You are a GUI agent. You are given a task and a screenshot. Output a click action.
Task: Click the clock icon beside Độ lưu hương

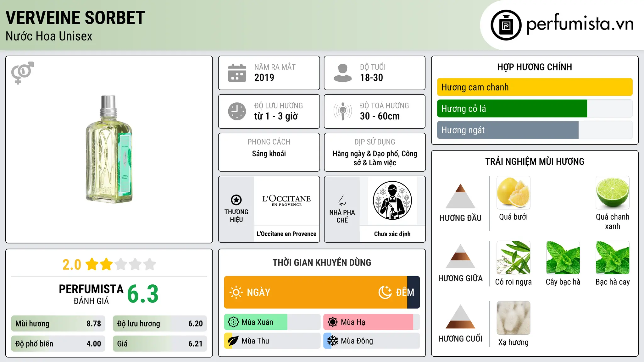[237, 111]
